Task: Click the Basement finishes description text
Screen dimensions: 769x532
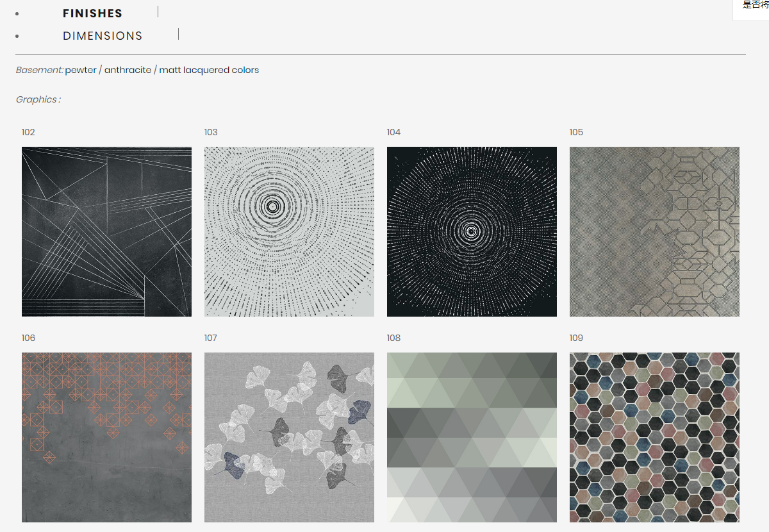Action: click(x=137, y=70)
